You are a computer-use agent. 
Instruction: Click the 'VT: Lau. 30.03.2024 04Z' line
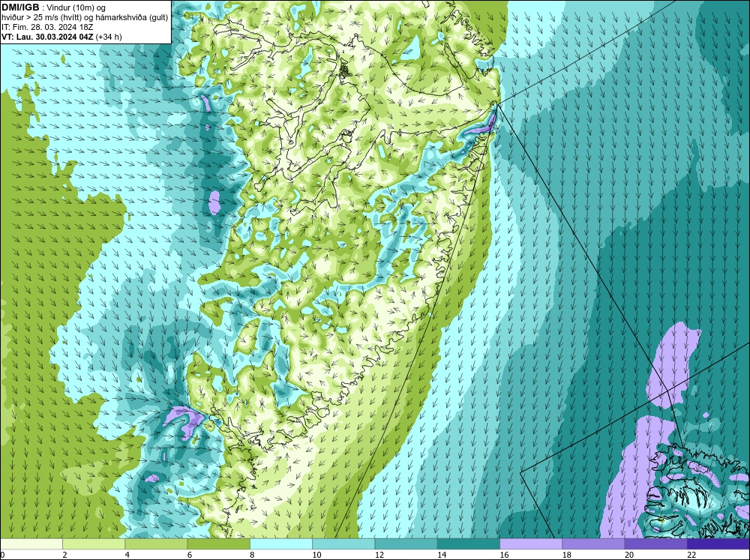pos(47,37)
